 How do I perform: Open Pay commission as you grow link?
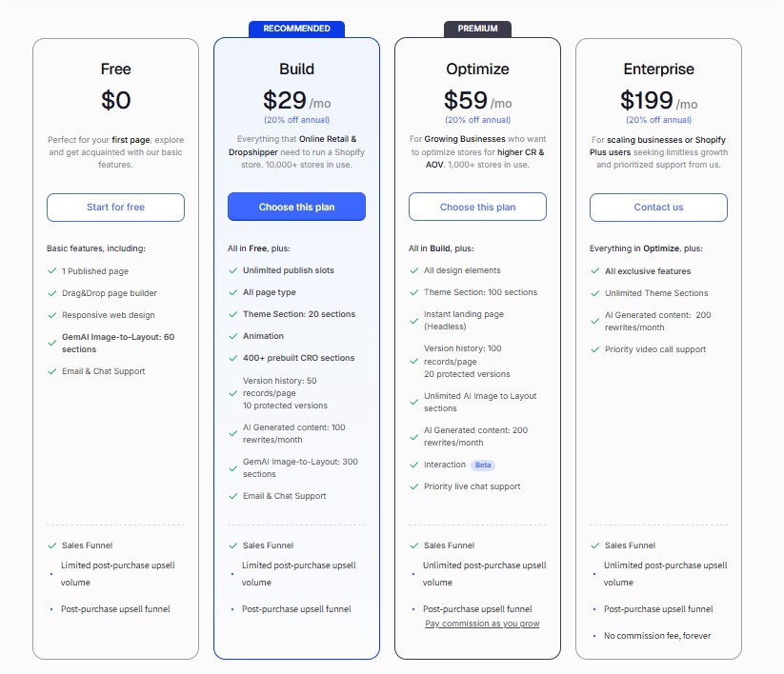coord(482,624)
